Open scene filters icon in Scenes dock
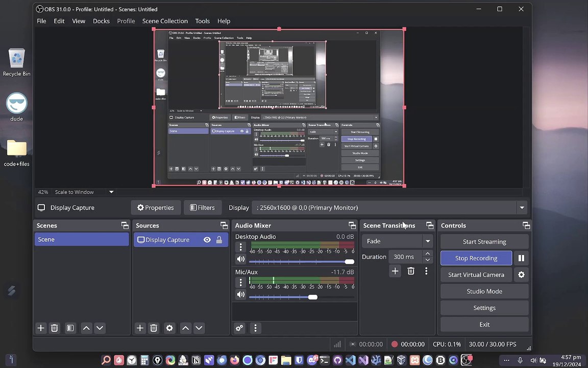The height and width of the screenshot is (368, 588). coord(70,328)
